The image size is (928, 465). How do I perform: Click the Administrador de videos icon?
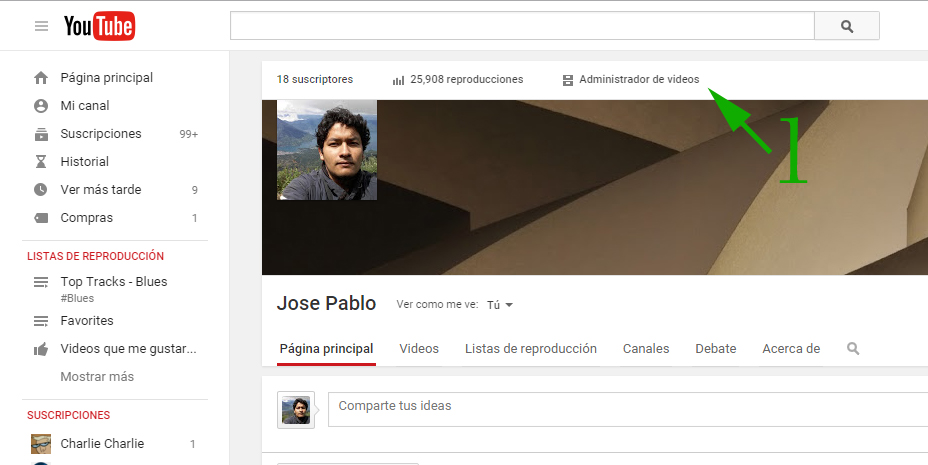(x=568, y=80)
